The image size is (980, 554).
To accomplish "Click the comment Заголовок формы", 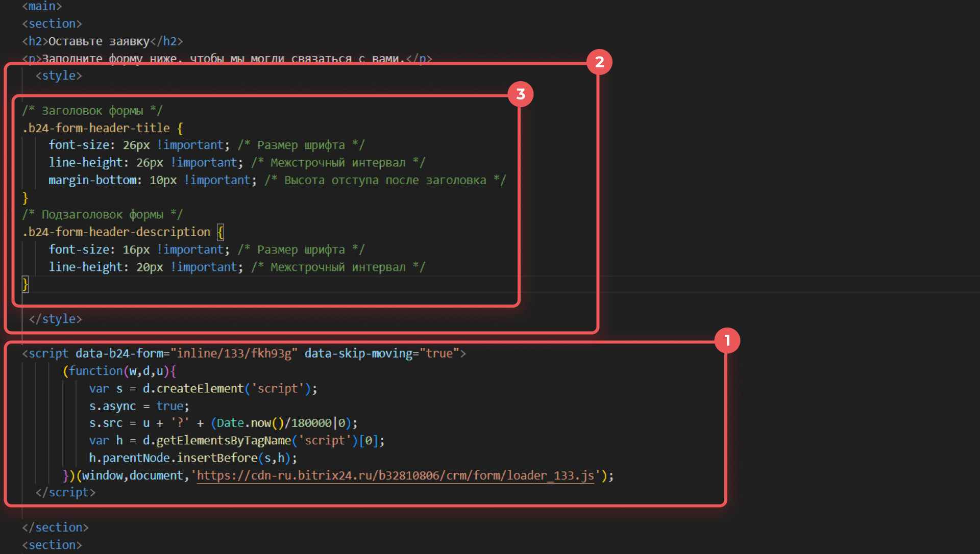I will (92, 111).
